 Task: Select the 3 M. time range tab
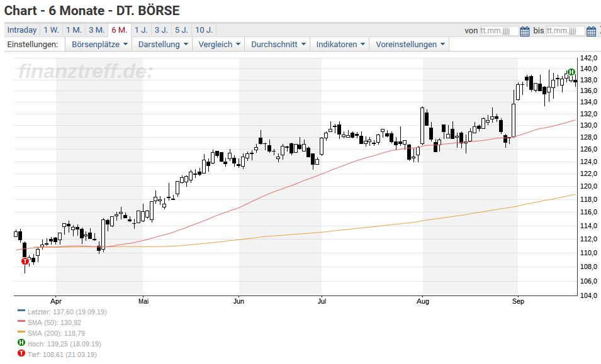(x=96, y=30)
